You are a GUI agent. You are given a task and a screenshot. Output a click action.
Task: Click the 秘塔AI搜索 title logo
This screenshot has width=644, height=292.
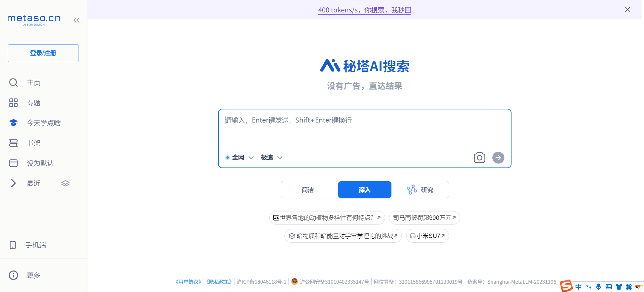pyautogui.click(x=365, y=66)
